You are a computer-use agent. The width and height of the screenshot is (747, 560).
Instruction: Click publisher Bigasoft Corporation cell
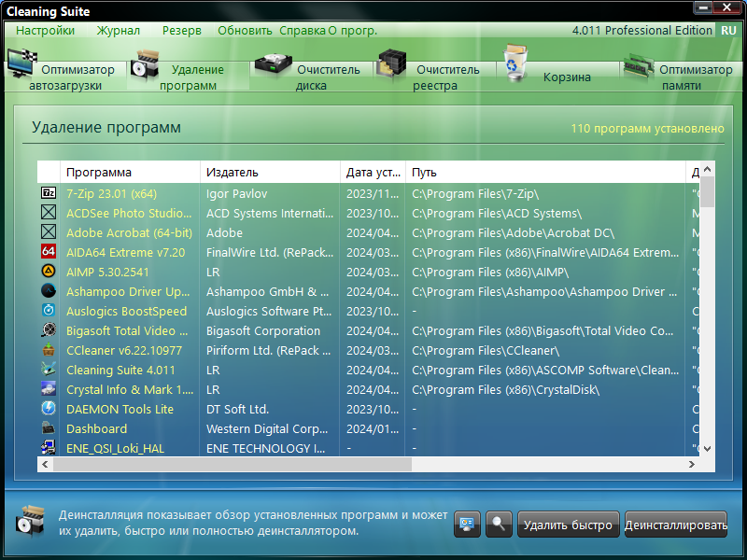(263, 330)
